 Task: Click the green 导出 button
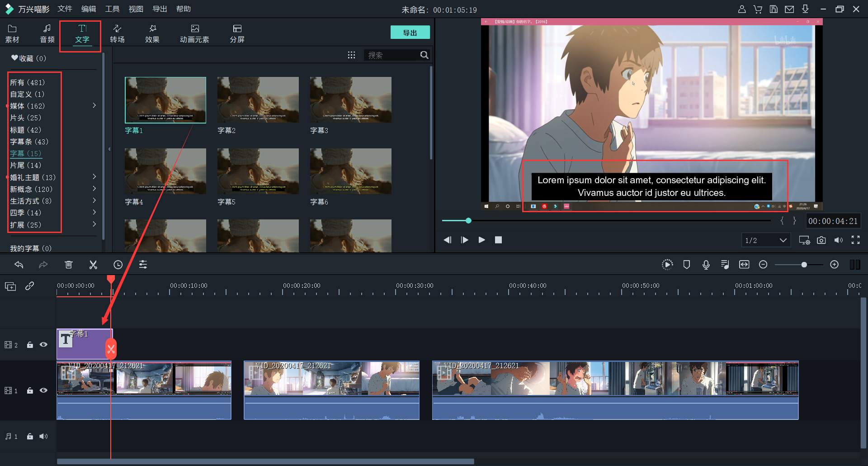(x=410, y=33)
